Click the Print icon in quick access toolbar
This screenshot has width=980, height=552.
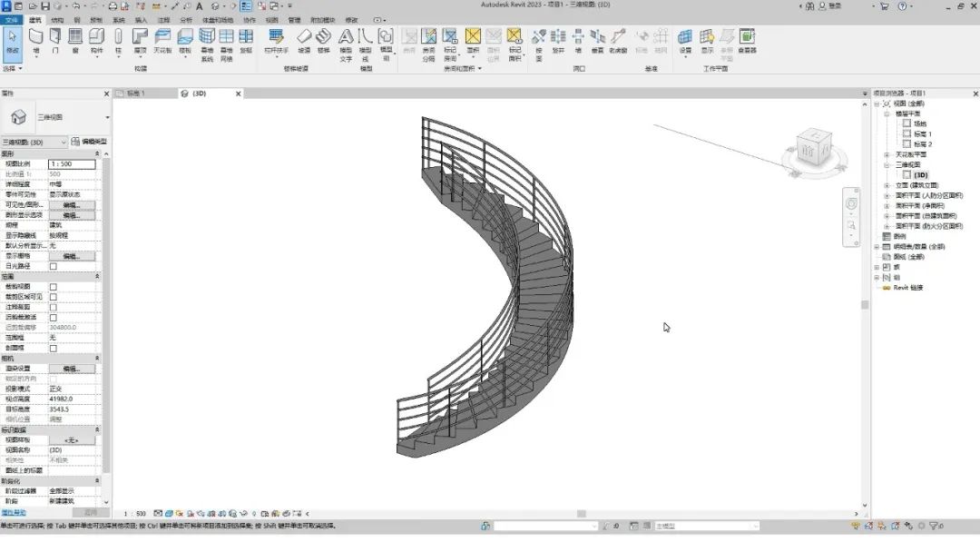pos(113,6)
